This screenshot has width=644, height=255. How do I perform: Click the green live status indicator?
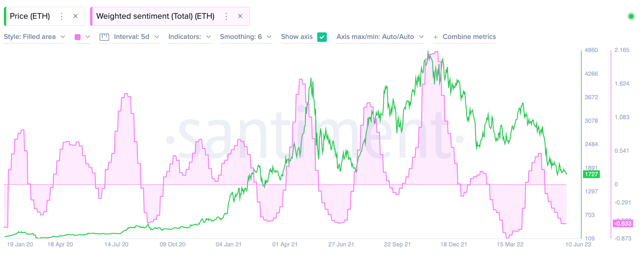(x=631, y=16)
